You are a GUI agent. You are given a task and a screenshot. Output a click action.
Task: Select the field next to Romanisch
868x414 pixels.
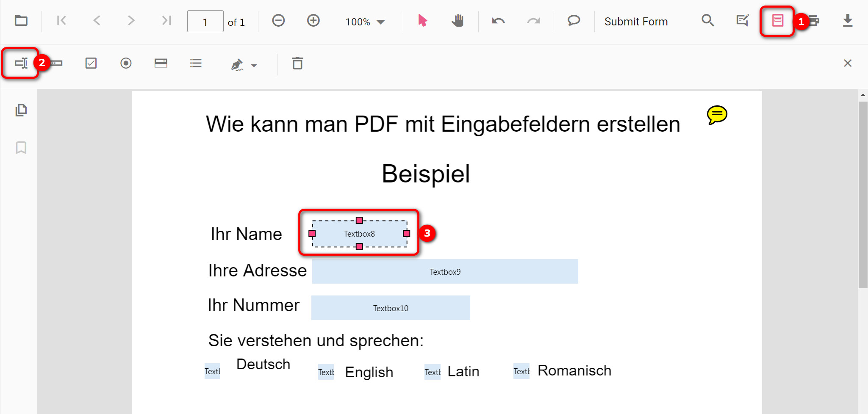point(521,371)
